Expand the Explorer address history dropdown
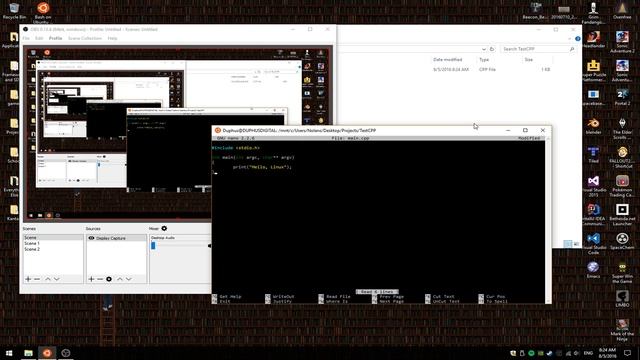Viewport: 640px width, 360px height. click(484, 49)
